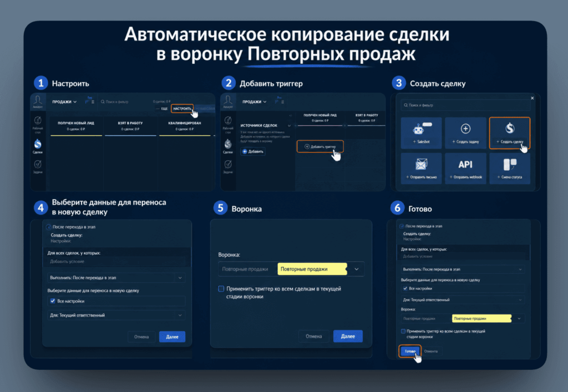Click the blue plus icon on the Добавить button
The width and height of the screenshot is (568, 392).
pyautogui.click(x=245, y=151)
